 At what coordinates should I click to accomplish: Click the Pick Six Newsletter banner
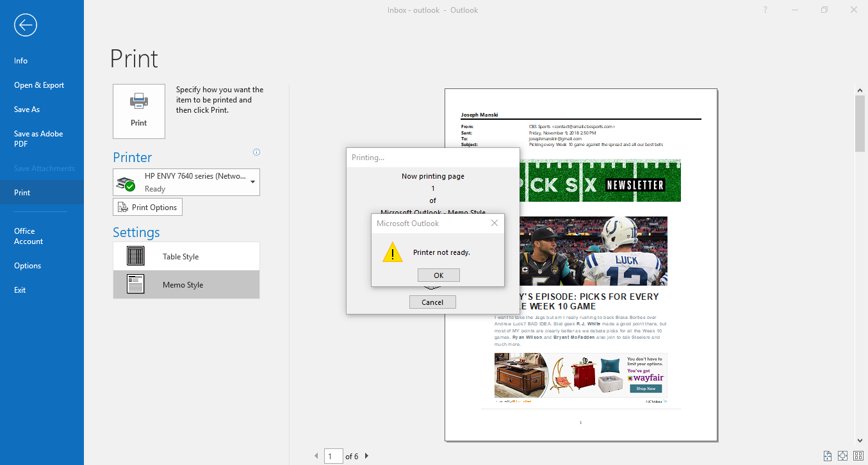[x=600, y=181]
